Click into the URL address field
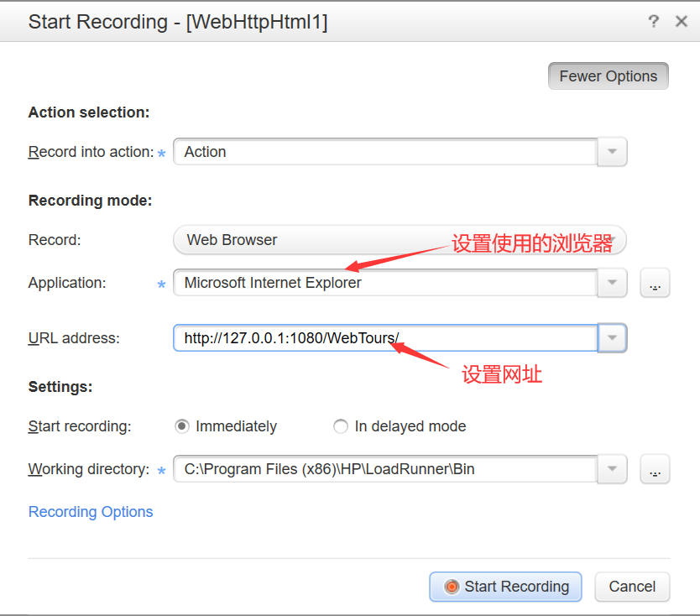The width and height of the screenshot is (700, 616). pos(384,338)
